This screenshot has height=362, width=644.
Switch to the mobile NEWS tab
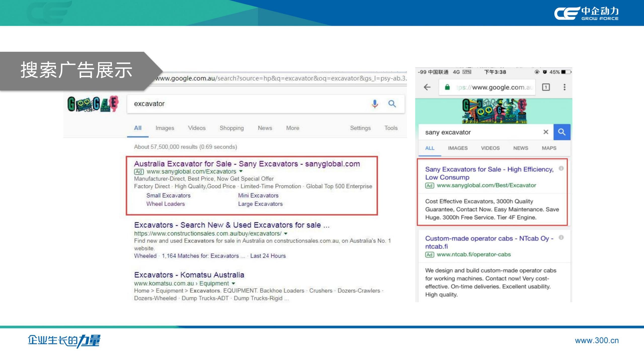point(521,148)
